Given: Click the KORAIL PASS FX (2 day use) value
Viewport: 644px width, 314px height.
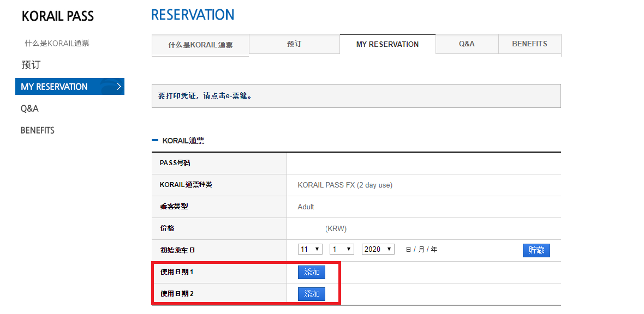Looking at the screenshot, I should 345,185.
